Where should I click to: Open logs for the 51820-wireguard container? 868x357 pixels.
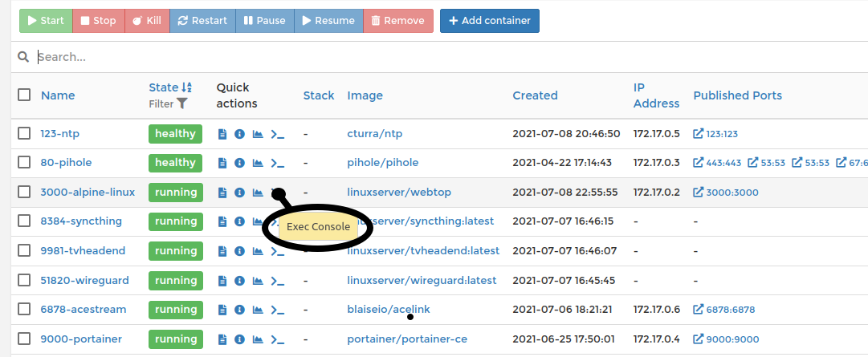(222, 281)
